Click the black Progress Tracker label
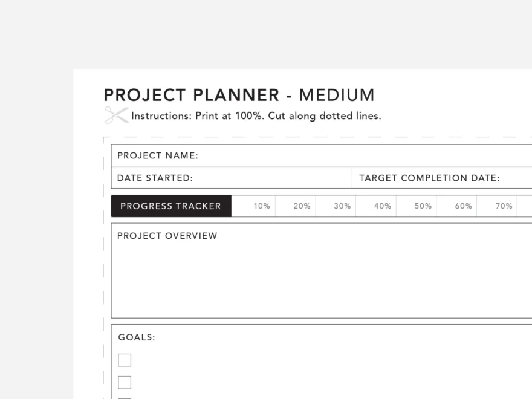The image size is (532, 399). point(171,206)
